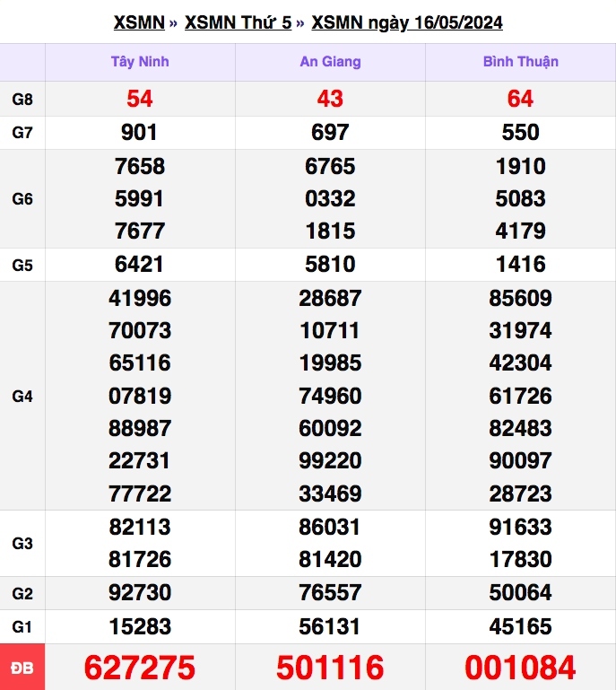616x690 pixels.
Task: Select Bình Thuận G8 result 64
Action: (521, 99)
